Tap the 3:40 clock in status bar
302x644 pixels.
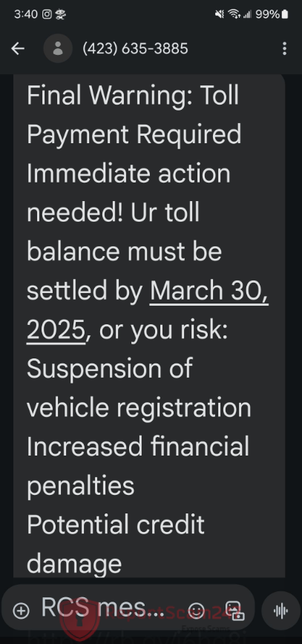(26, 14)
